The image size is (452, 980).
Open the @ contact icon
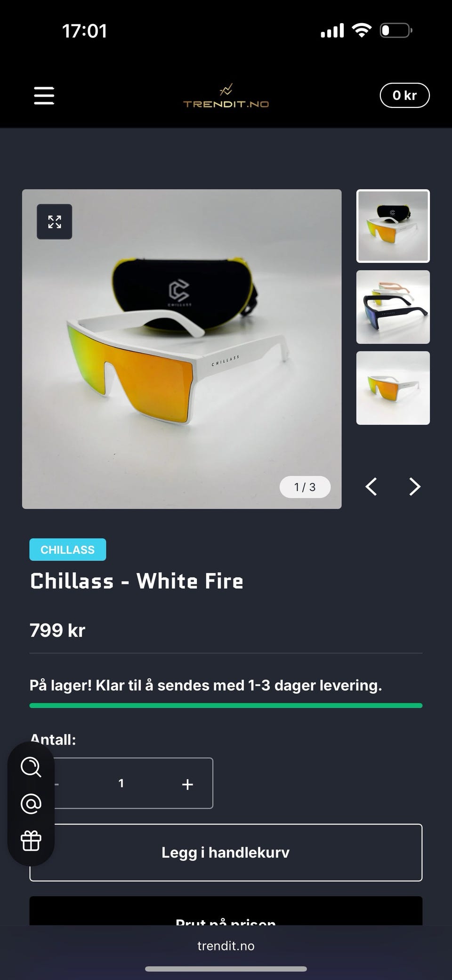tap(31, 804)
